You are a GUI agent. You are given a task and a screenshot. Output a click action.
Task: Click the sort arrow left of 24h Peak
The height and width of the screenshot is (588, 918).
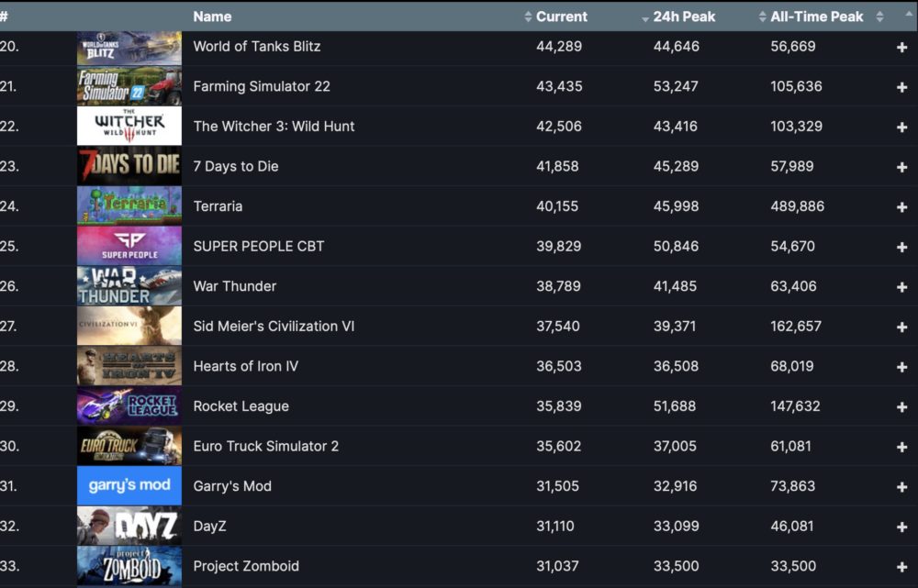pyautogui.click(x=645, y=19)
